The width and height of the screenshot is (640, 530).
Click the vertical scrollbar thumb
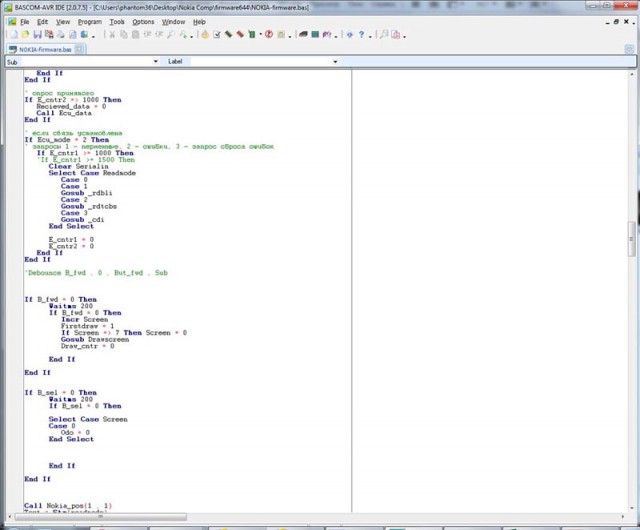(631, 239)
